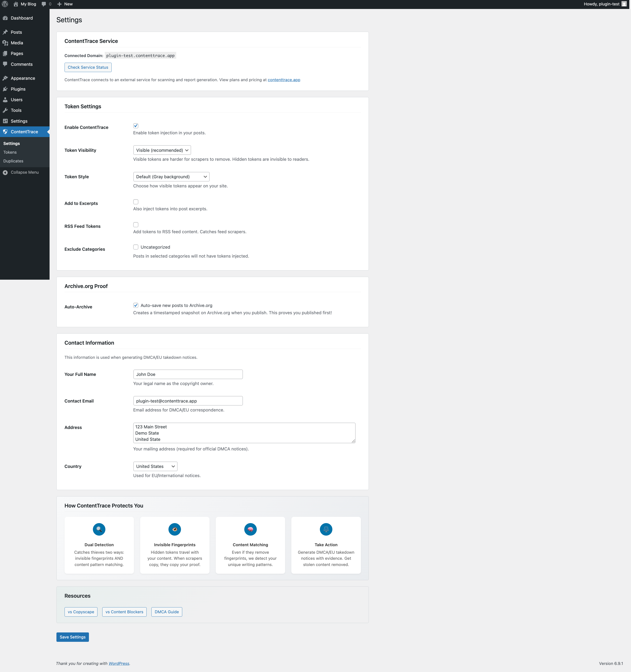Open the Duplicates page
Image resolution: width=631 pixels, height=672 pixels.
[x=13, y=161]
